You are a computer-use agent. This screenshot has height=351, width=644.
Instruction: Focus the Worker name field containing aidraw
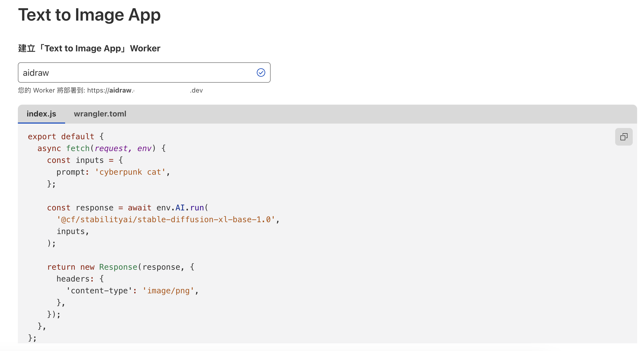[x=137, y=73]
